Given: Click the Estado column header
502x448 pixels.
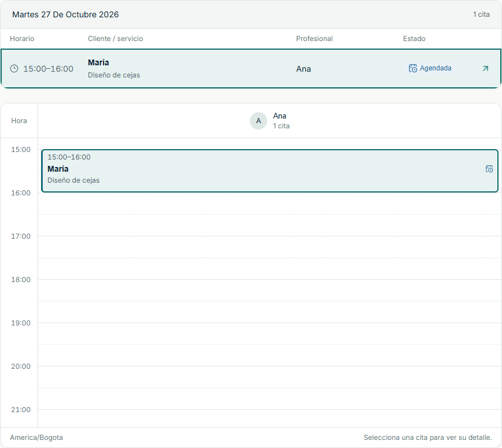Looking at the screenshot, I should point(414,39).
